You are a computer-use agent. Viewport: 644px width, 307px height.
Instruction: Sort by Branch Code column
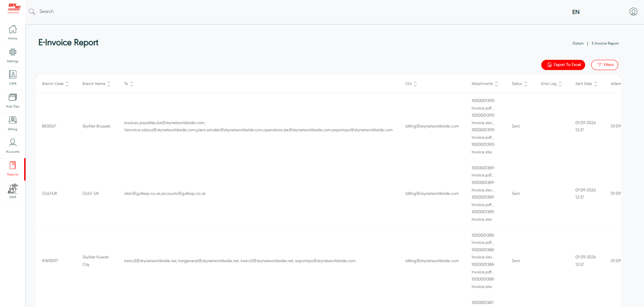tap(67, 84)
